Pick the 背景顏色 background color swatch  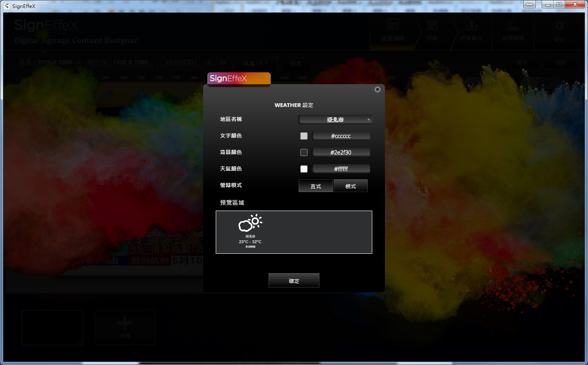(304, 152)
